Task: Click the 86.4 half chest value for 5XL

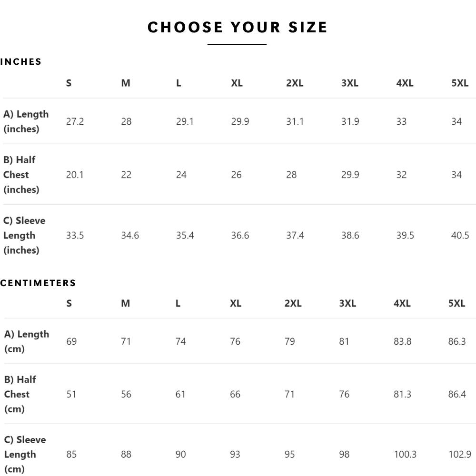Action: click(x=457, y=394)
